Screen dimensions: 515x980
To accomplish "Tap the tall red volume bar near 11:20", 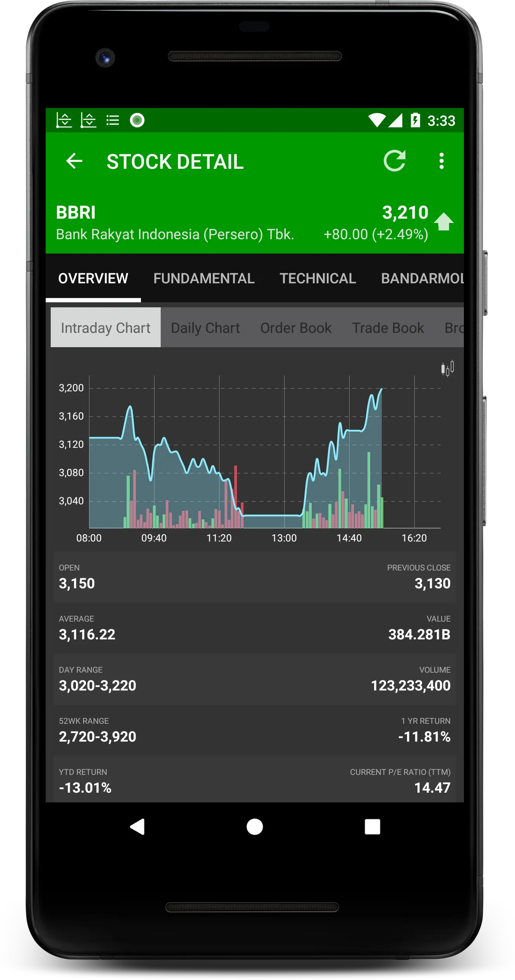I will click(x=235, y=497).
